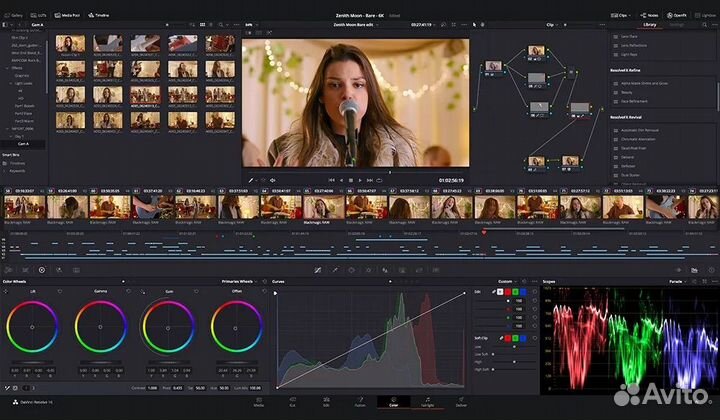The height and width of the screenshot is (420, 720).
Task: Reset the Lift color wheel
Action: coord(59,292)
